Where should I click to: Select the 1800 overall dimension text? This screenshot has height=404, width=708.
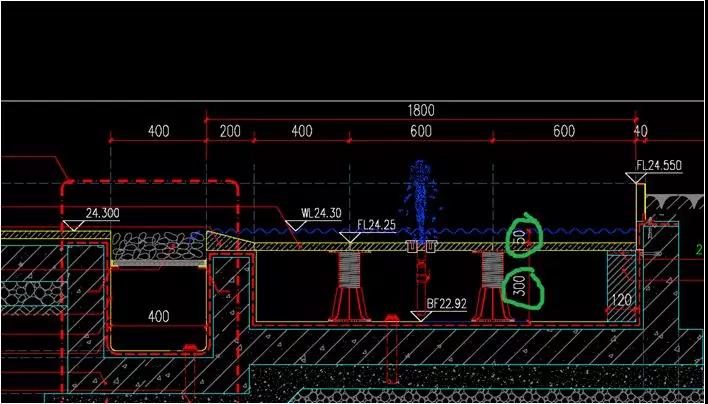[x=420, y=110]
